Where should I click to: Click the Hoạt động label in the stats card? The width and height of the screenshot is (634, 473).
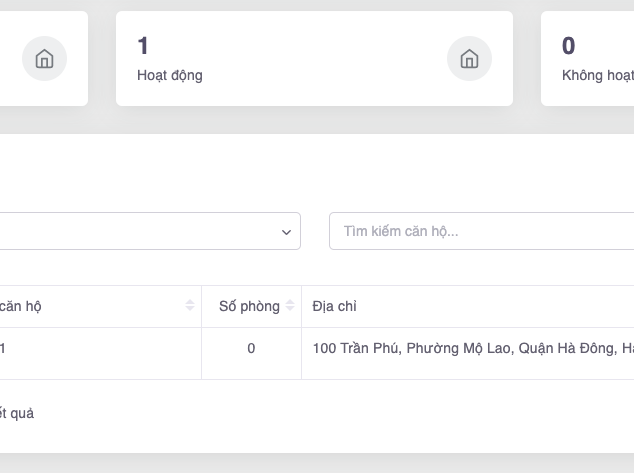(x=170, y=75)
